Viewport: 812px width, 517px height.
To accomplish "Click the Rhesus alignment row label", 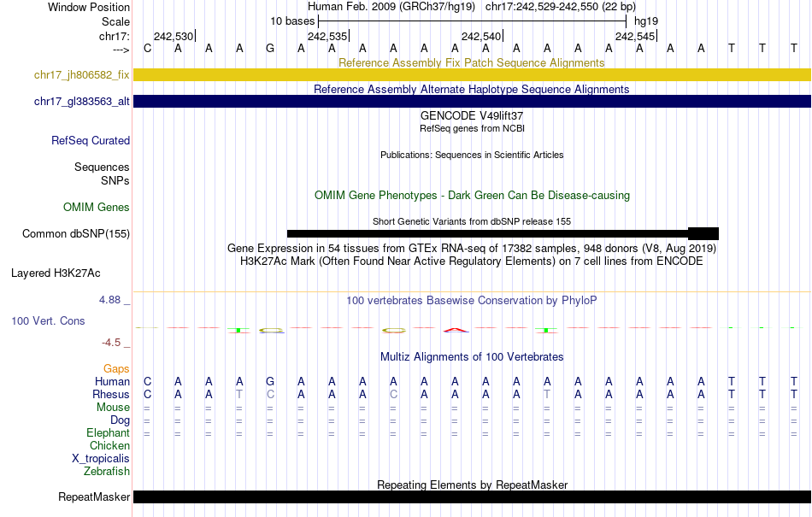I will tap(111, 394).
